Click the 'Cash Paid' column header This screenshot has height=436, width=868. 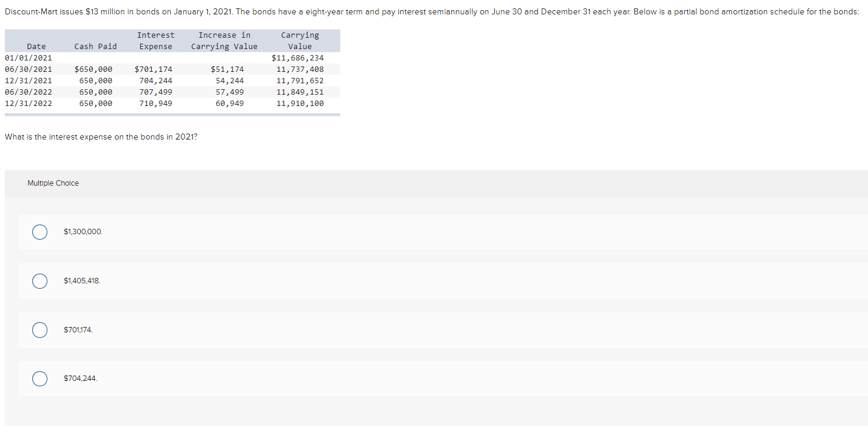(x=96, y=47)
